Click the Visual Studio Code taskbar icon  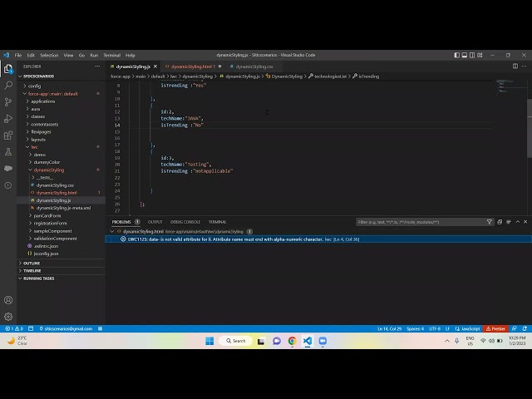click(x=308, y=341)
